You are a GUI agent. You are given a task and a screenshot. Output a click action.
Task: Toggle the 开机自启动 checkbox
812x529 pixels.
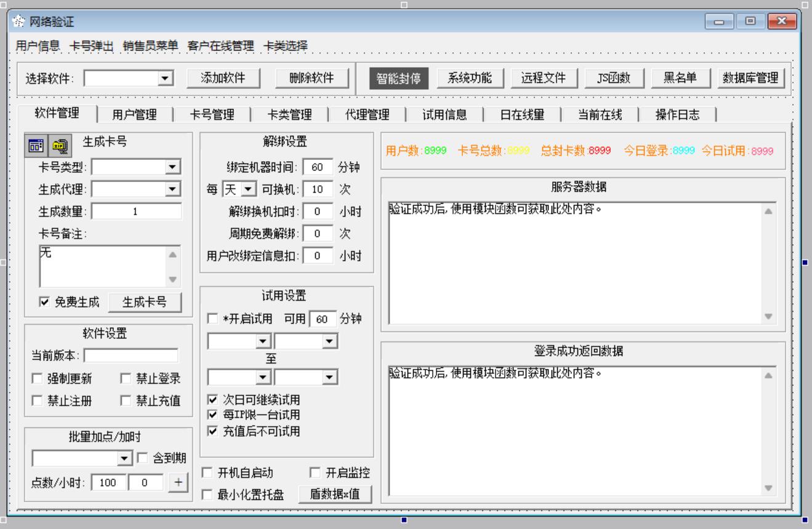click(x=207, y=472)
